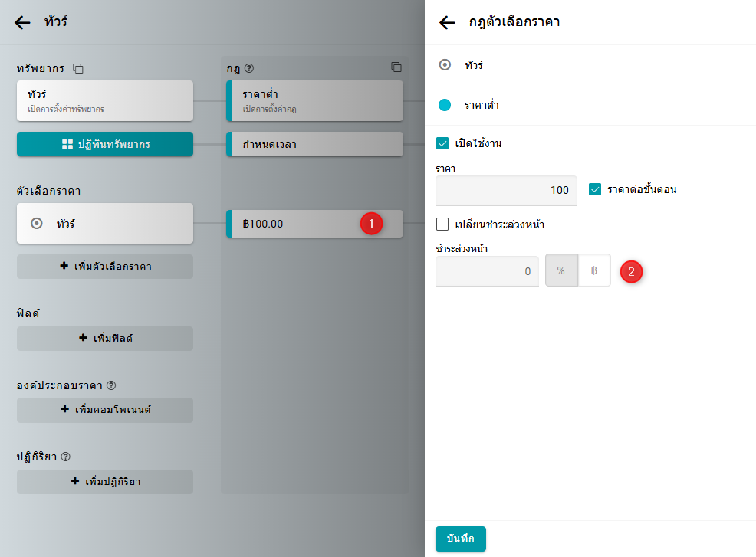Click back arrow in กฎตัวเลือกราคา panel
The width and height of the screenshot is (756, 557).
(447, 22)
